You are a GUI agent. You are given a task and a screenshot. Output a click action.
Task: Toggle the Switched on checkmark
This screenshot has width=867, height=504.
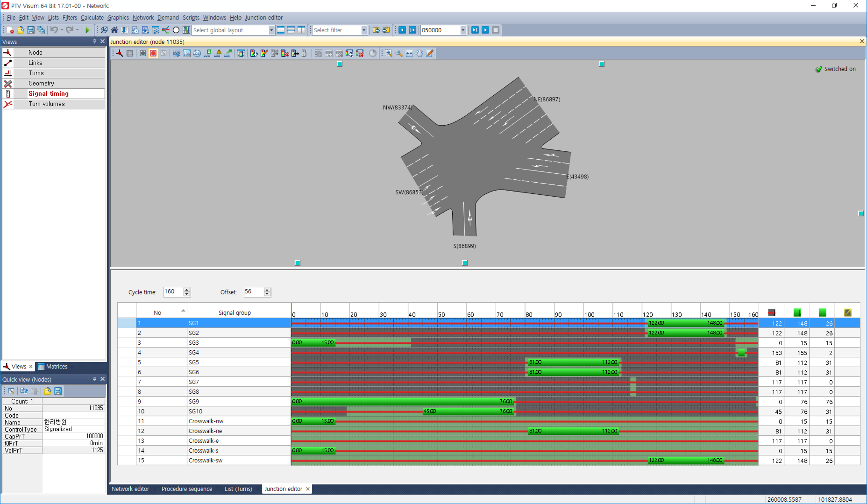(x=819, y=69)
